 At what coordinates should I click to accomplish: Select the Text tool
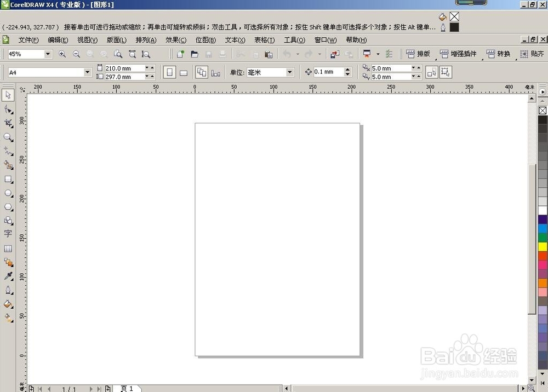pos(8,234)
